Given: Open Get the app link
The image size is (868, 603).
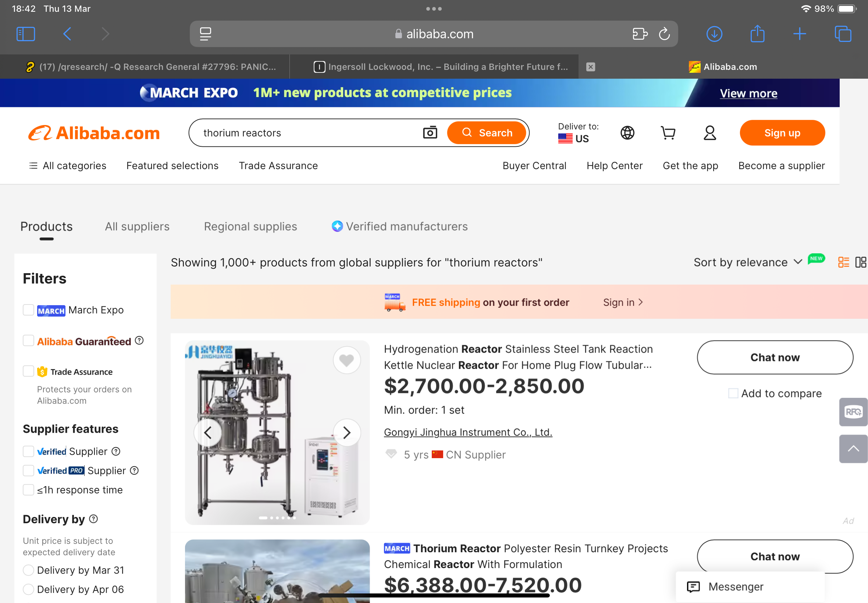Looking at the screenshot, I should [x=690, y=165].
